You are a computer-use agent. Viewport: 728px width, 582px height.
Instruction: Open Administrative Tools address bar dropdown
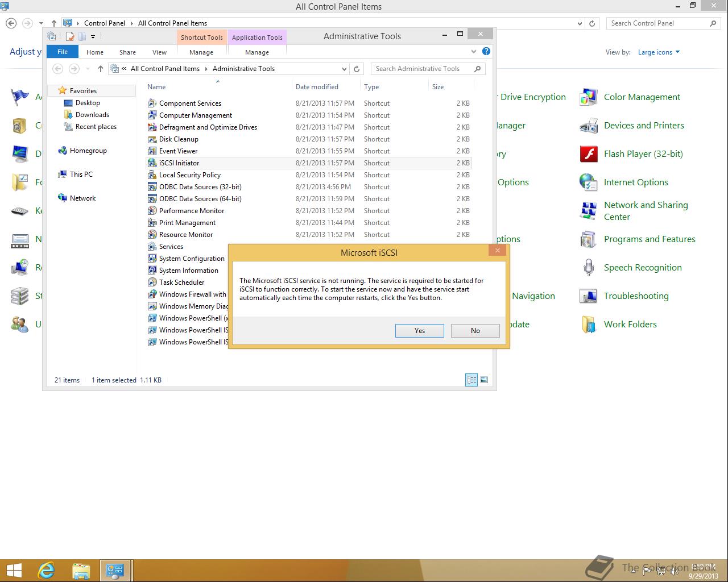click(x=344, y=69)
